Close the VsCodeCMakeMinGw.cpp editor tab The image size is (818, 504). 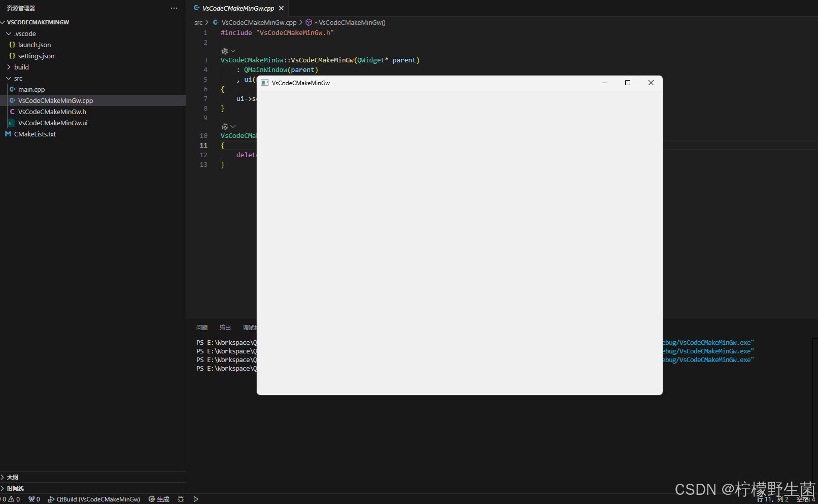[281, 9]
